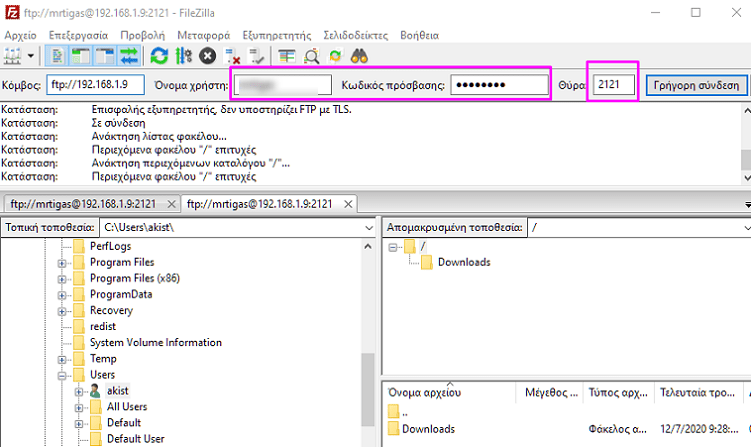
Task: Close the second mrtigas connection tab
Action: [348, 204]
